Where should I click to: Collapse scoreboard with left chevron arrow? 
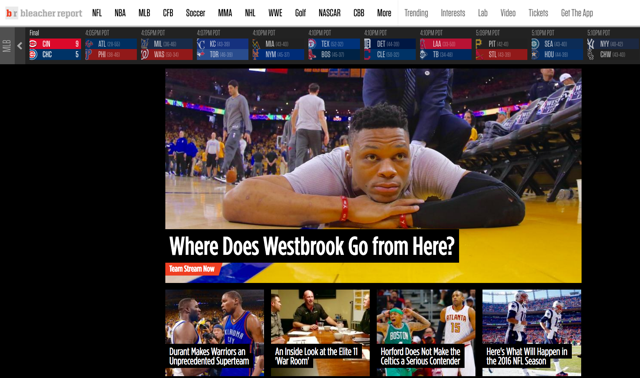click(20, 46)
